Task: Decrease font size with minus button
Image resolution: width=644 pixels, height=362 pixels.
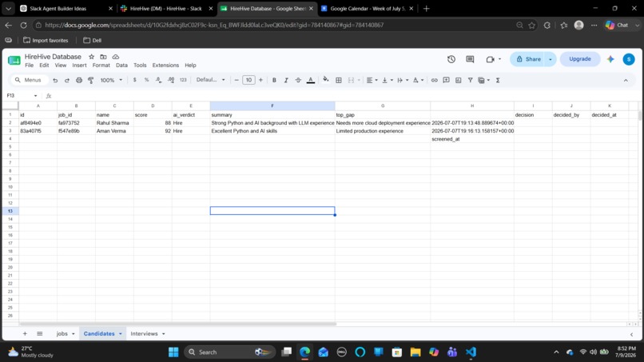Action: coord(237,80)
